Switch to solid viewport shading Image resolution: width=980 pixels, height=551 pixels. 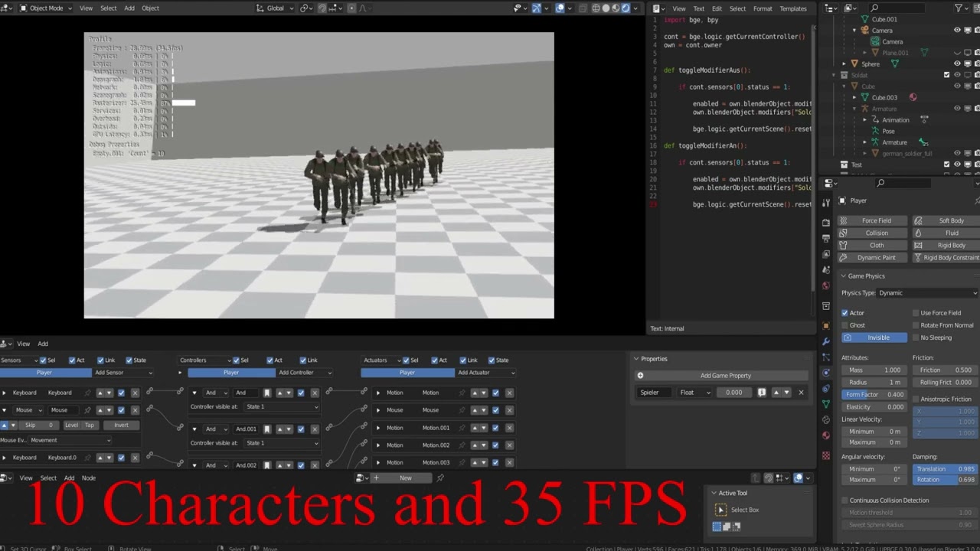tap(606, 8)
